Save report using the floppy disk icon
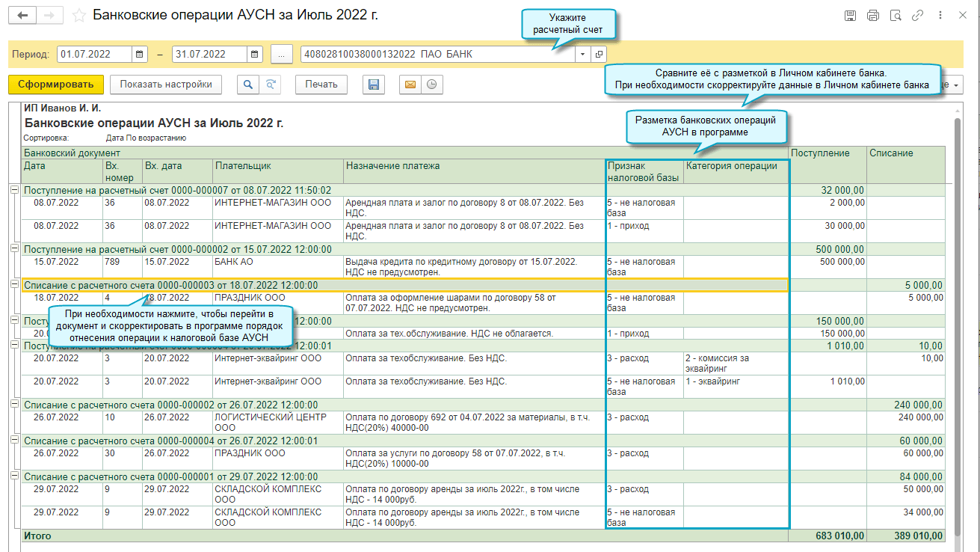This screenshot has height=552, width=980. 374,85
